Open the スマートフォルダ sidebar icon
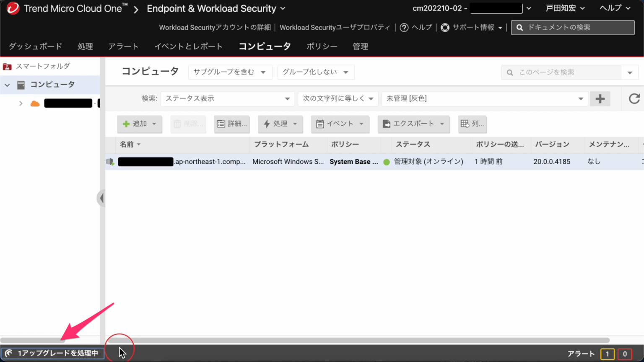The width and height of the screenshot is (644, 362). pos(7,66)
